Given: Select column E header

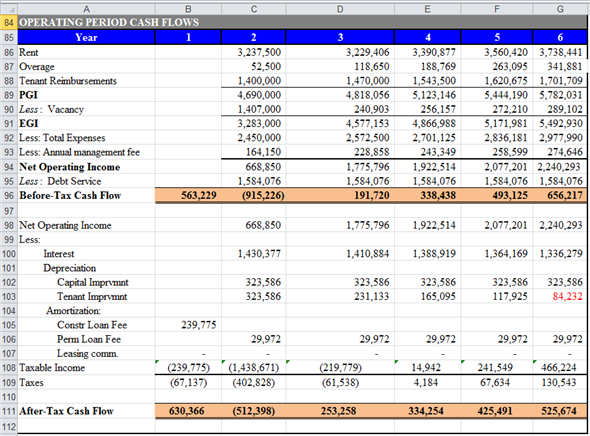Looking at the screenshot, I should (x=427, y=9).
